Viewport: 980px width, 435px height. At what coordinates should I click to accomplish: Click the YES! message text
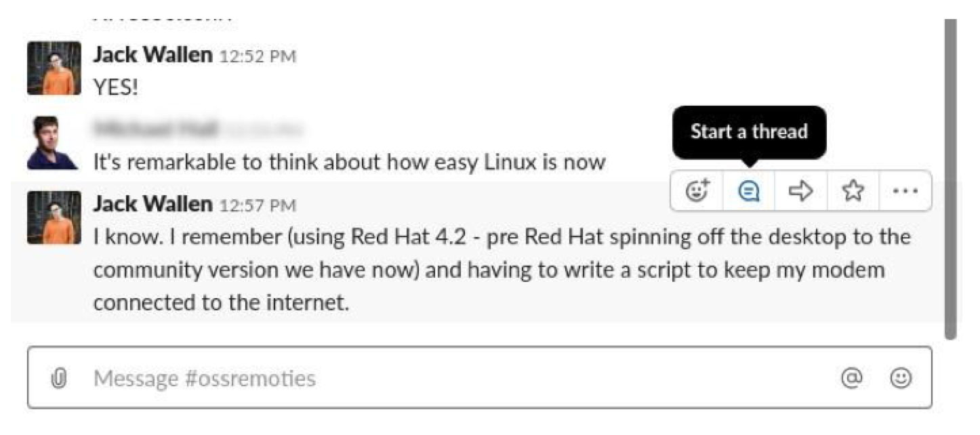[115, 87]
